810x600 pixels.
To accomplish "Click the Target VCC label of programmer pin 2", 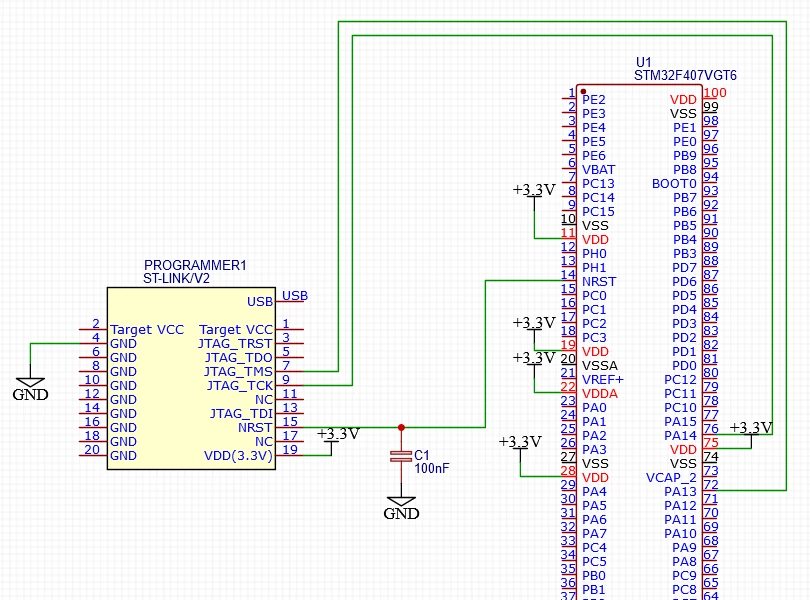I will pos(147,330).
